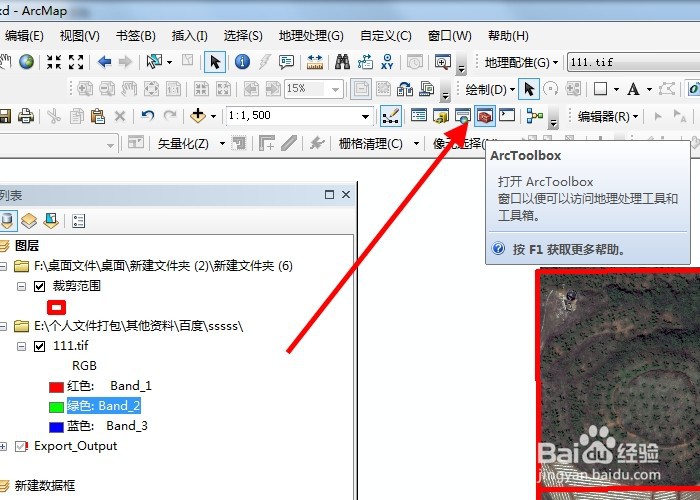
Task: Select the Measure ruler tool
Action: [315, 62]
